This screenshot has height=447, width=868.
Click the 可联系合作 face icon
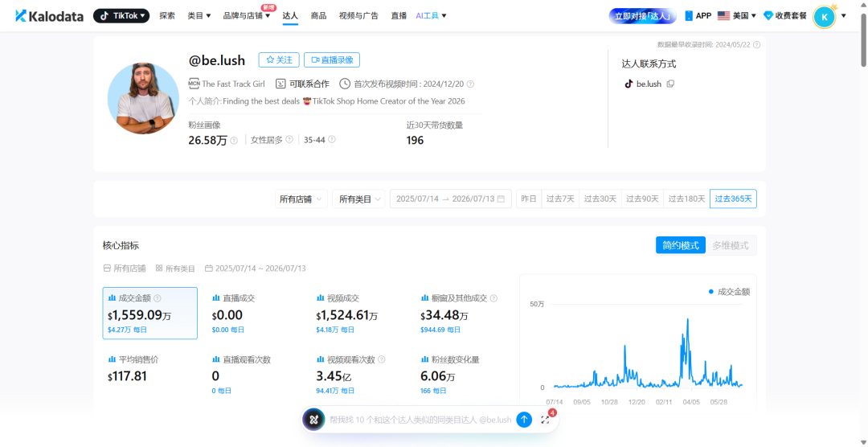280,84
